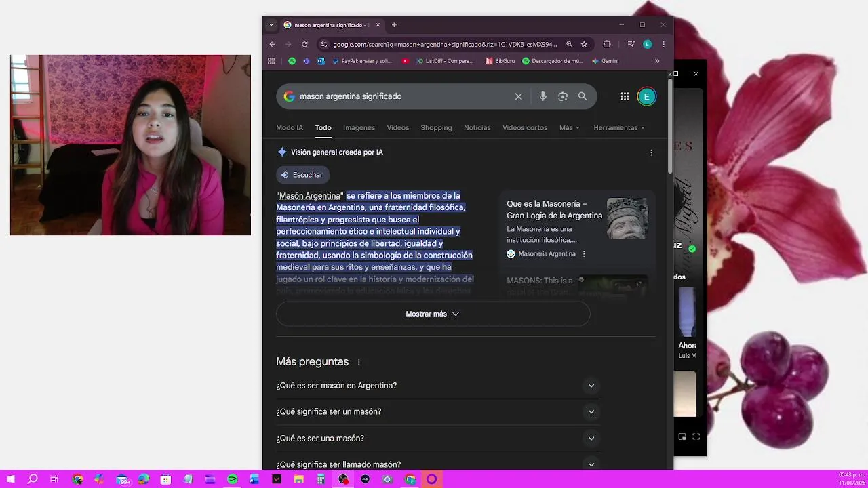Open the apps grid in bookmarks bar
Screen dimensions: 868x488
tap(271, 61)
